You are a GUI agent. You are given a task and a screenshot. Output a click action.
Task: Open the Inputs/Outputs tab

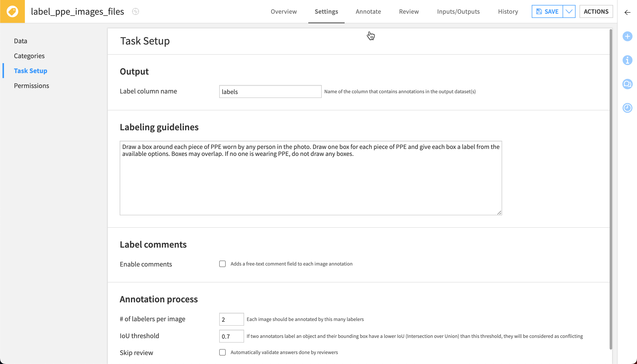tap(458, 11)
